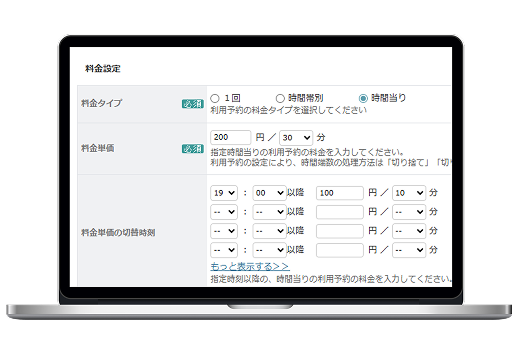The image size is (512, 360).
Task: Click the third row empty price field
Action: coord(340,231)
